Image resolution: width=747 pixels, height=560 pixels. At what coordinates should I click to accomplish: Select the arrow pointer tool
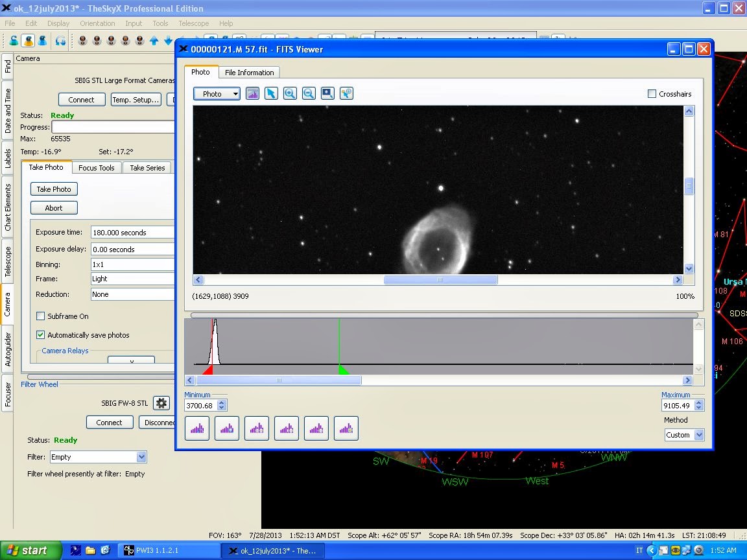click(271, 93)
